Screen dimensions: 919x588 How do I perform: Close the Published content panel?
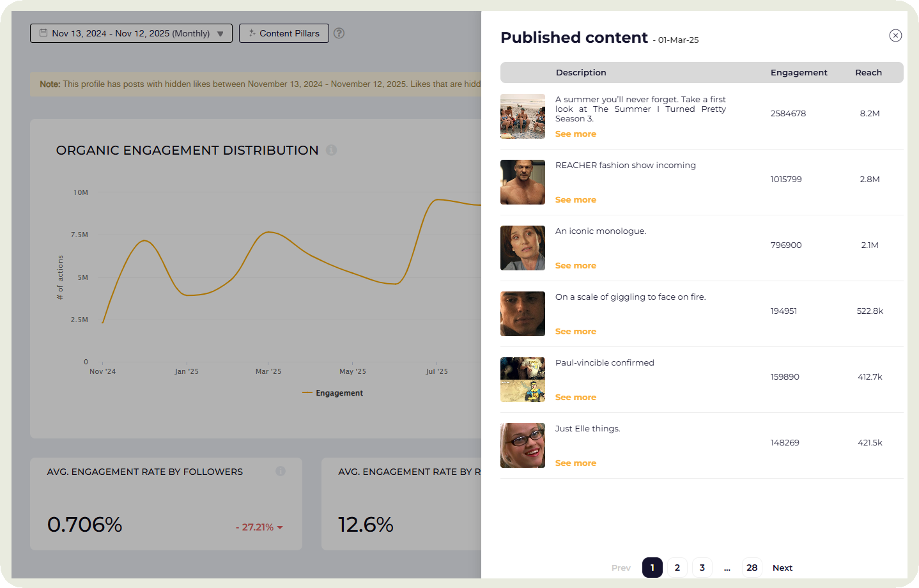895,36
